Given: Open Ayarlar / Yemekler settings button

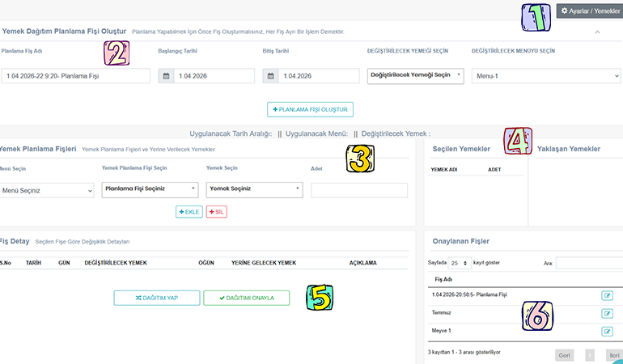Looking at the screenshot, I should click(590, 11).
